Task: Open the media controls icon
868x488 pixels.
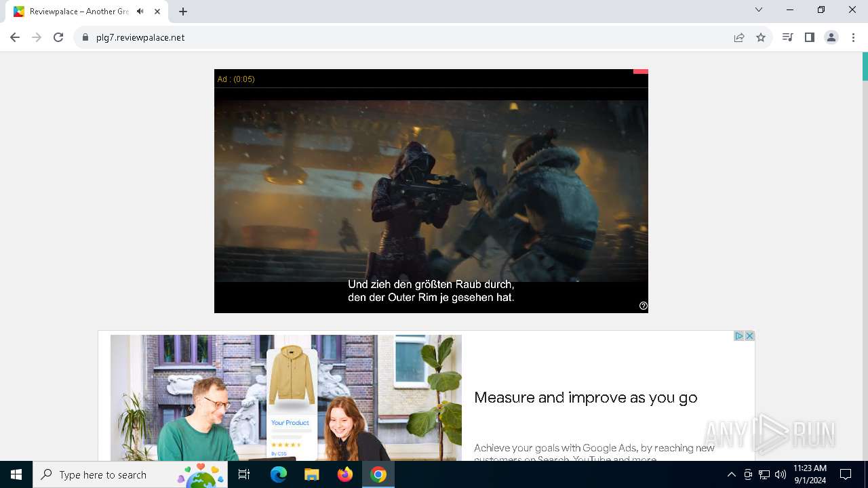Action: pyautogui.click(x=787, y=37)
